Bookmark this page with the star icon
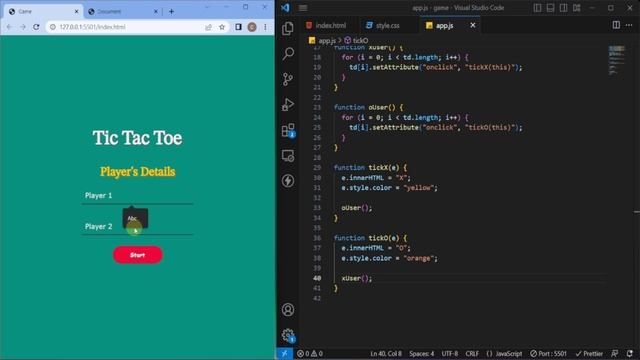 (222, 27)
